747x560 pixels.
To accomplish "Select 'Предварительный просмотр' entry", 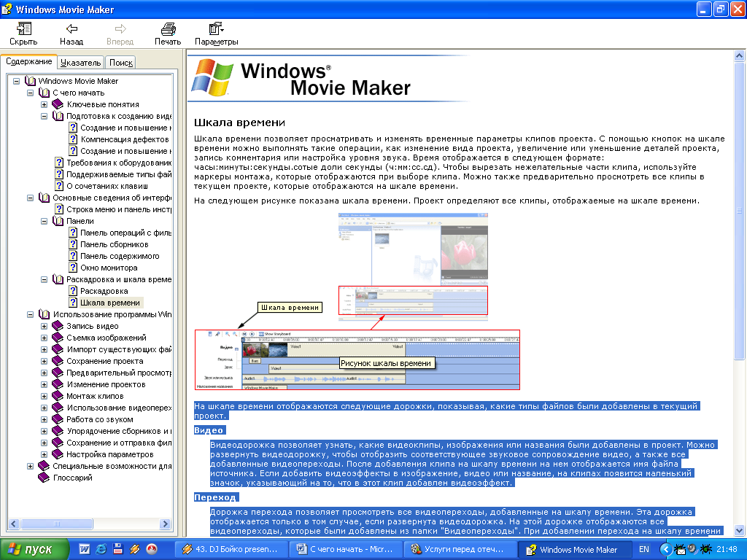I will [x=119, y=373].
